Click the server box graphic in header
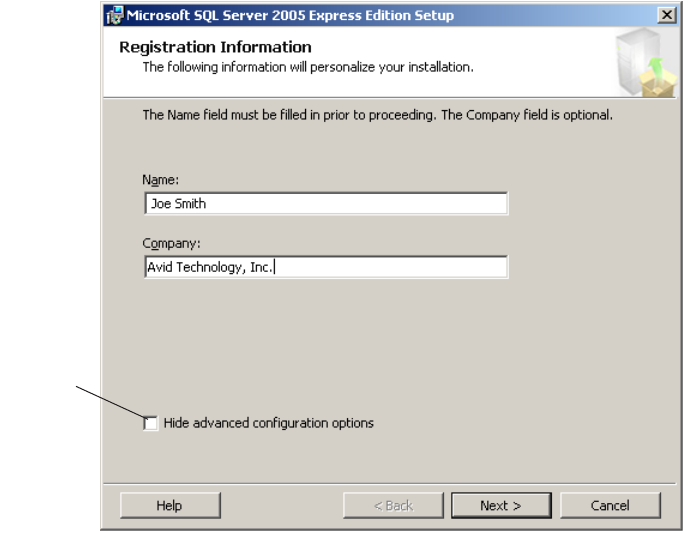The width and height of the screenshot is (686, 534). pyautogui.click(x=645, y=62)
